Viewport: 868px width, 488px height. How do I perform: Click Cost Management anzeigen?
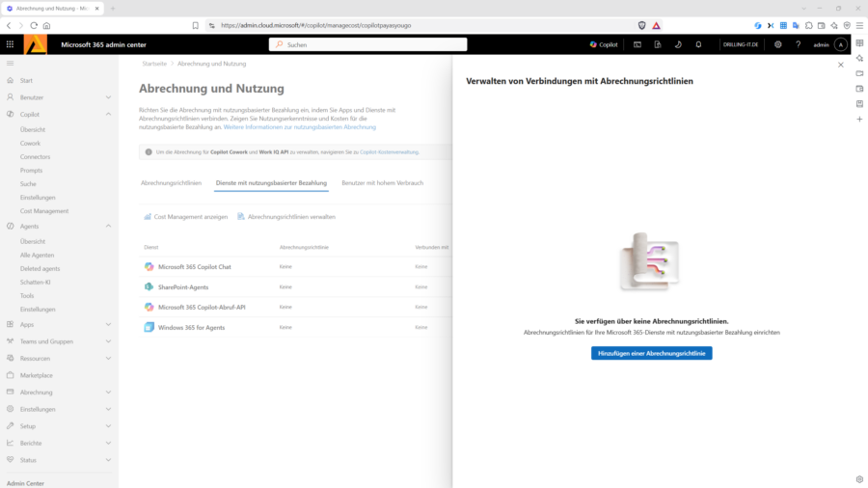pyautogui.click(x=186, y=217)
